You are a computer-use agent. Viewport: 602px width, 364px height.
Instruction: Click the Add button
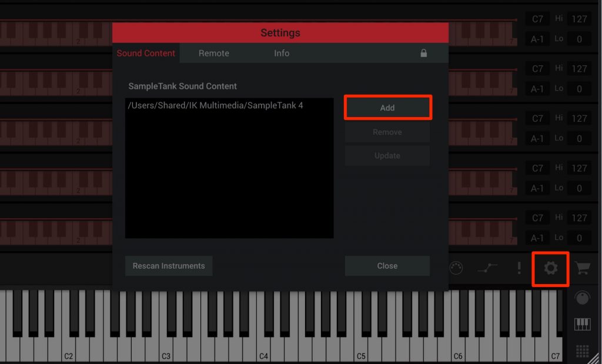coord(387,108)
